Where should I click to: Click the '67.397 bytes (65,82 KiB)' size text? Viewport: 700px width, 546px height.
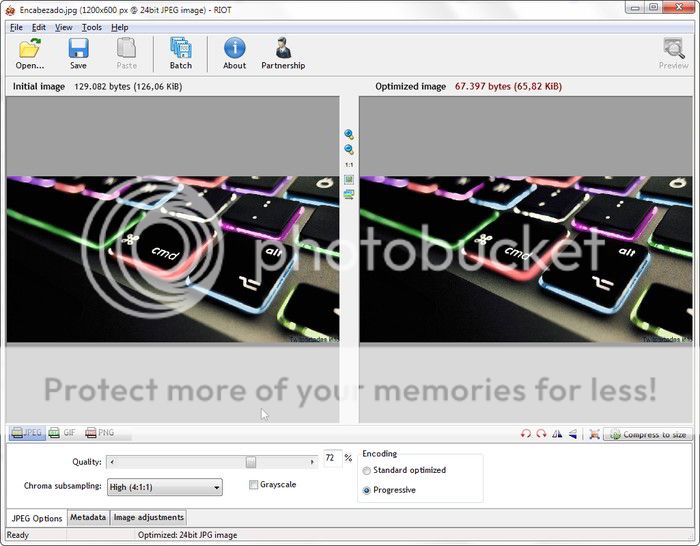pyautogui.click(x=508, y=87)
